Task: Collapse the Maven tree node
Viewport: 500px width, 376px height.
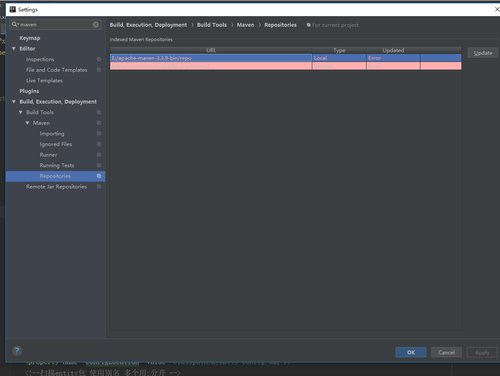Action: 27,123
